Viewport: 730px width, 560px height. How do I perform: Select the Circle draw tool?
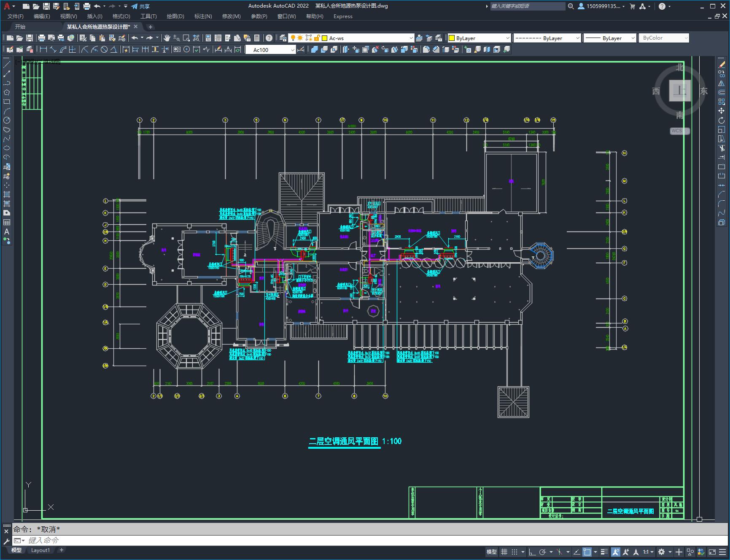pos(7,120)
